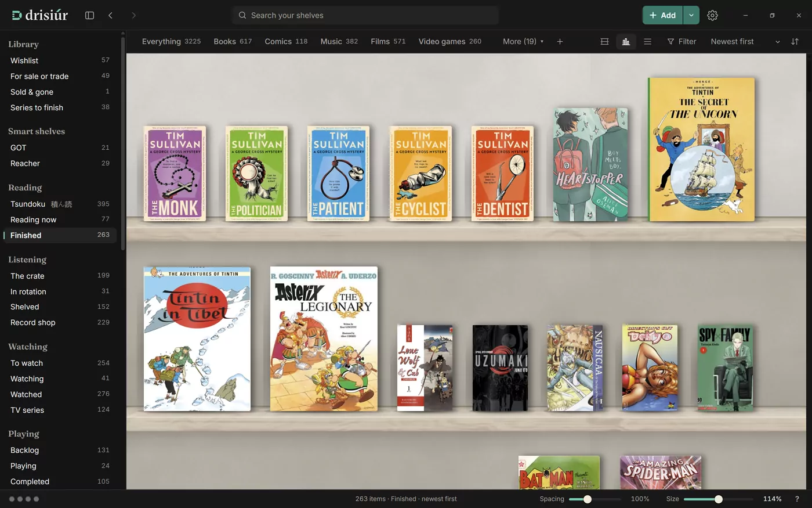Open the Films tab
812x508 pixels.
click(x=388, y=41)
